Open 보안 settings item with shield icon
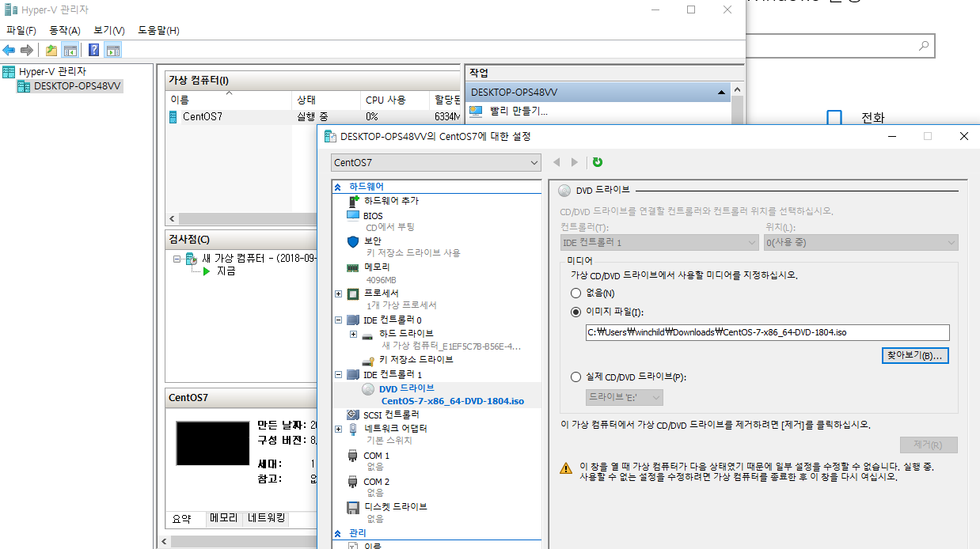Screen dimensions: 980x549 (x=372, y=240)
